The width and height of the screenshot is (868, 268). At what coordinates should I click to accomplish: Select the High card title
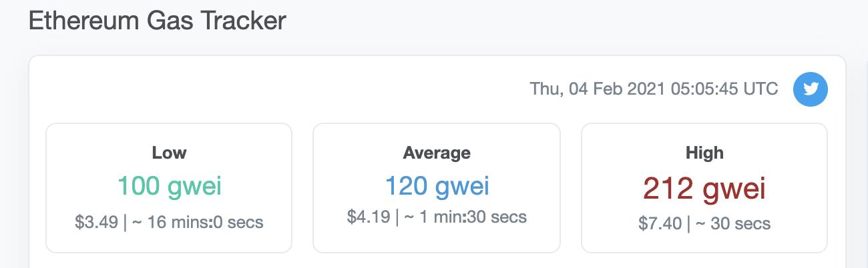[x=704, y=153]
